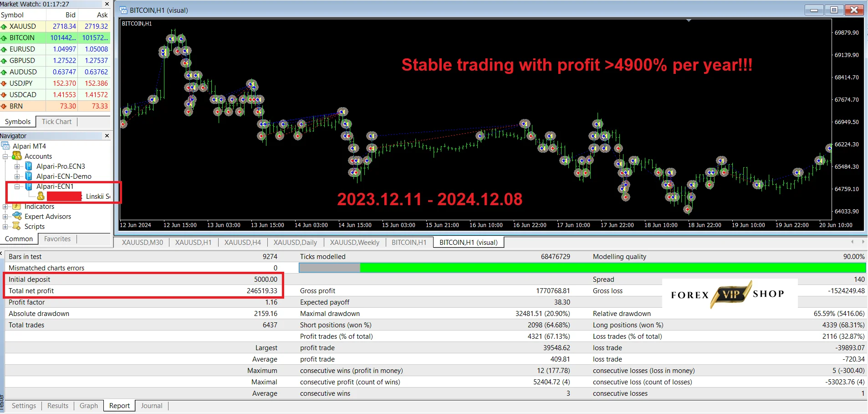Screen dimensions: 868x414
Task: Click the Alpari MT4 terminal icon in Navigator
Action: (x=5, y=146)
